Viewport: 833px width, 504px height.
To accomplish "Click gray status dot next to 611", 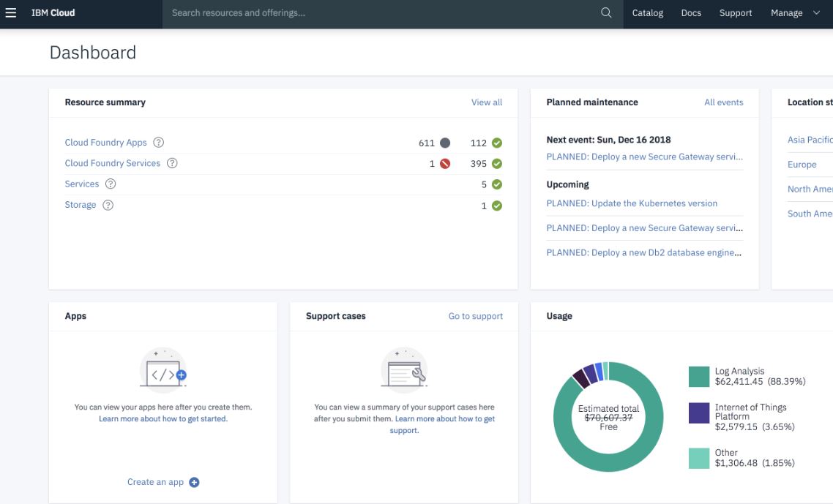I will [445, 143].
